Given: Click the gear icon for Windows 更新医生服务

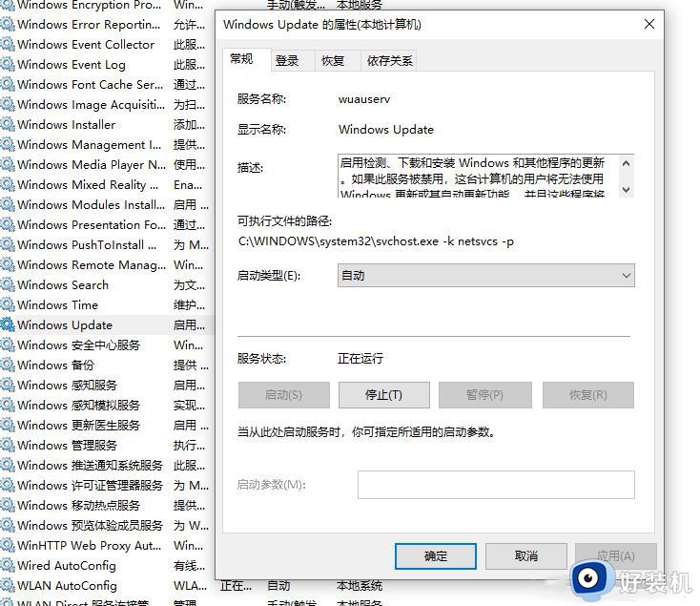Looking at the screenshot, I should (x=8, y=425).
